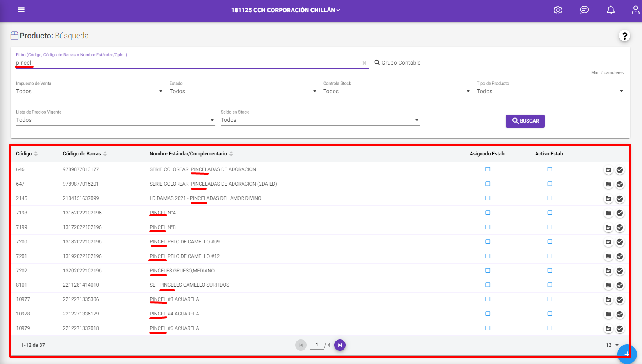
Task: Toggle Asignado Estab. checkbox for product 646
Action: click(x=488, y=169)
